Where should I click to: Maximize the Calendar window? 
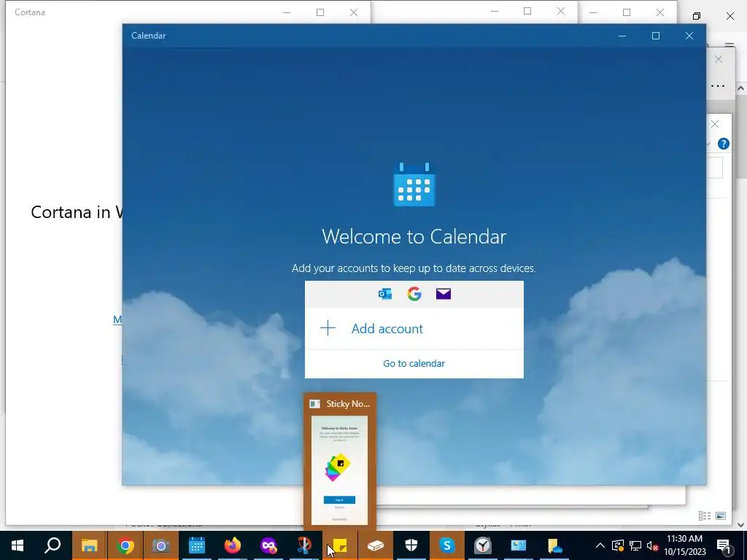click(656, 36)
